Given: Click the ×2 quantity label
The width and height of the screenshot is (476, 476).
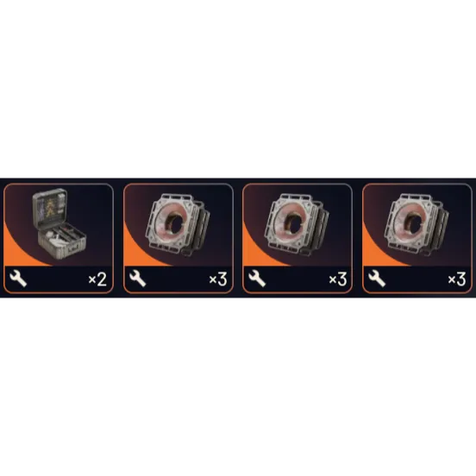Looking at the screenshot, I should pos(97,279).
